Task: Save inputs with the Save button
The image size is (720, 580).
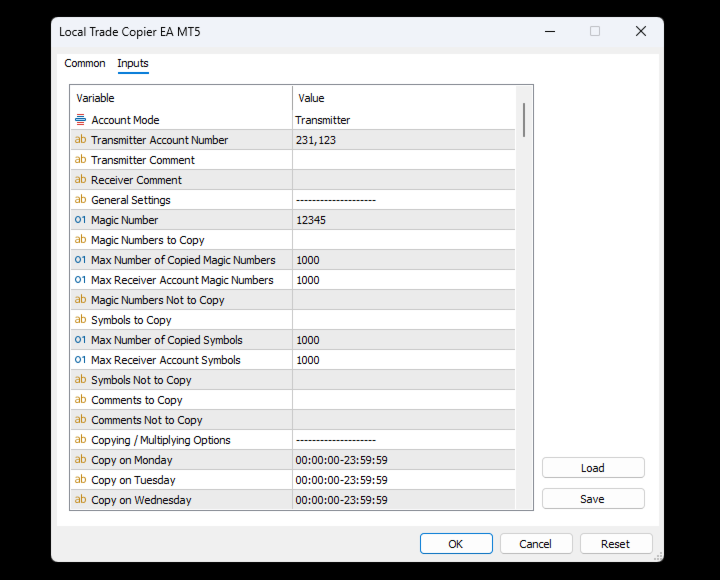Action: (593, 499)
